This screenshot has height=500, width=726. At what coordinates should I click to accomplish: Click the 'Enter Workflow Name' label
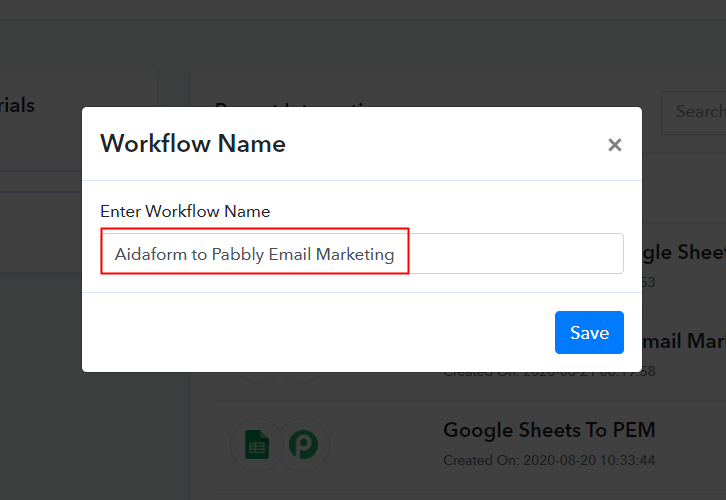(x=185, y=212)
